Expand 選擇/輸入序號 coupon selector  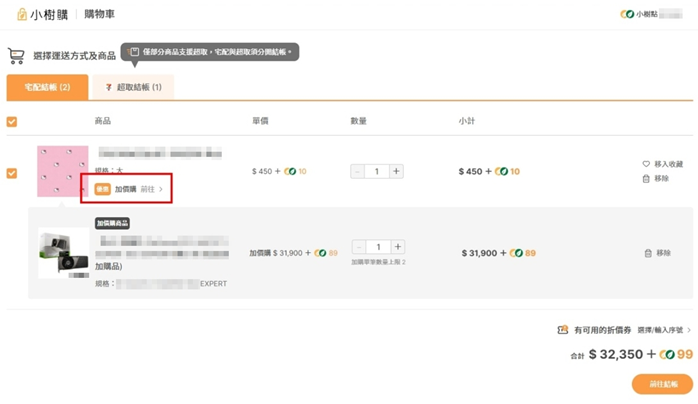click(663, 329)
